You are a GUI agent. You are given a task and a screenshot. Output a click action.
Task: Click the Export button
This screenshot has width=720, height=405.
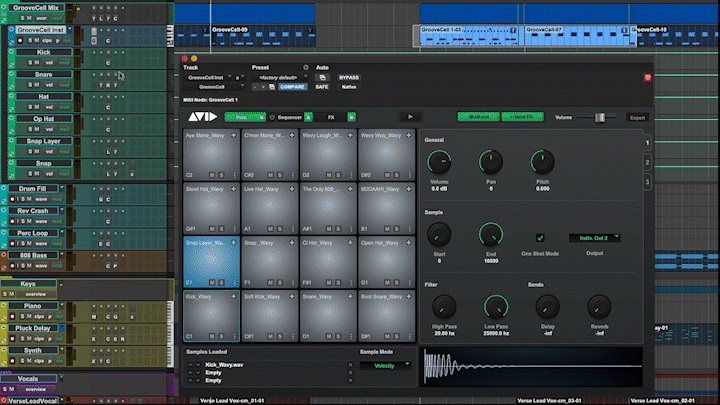click(x=637, y=117)
